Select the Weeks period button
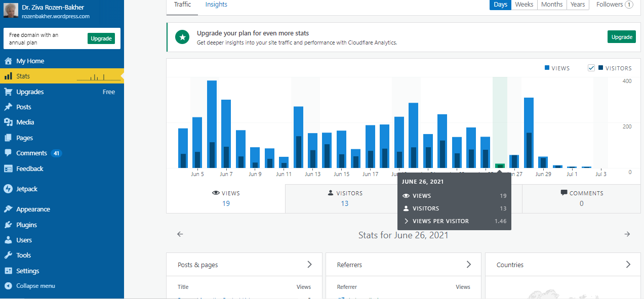Viewport: 644px width, 299px height. [x=524, y=5]
